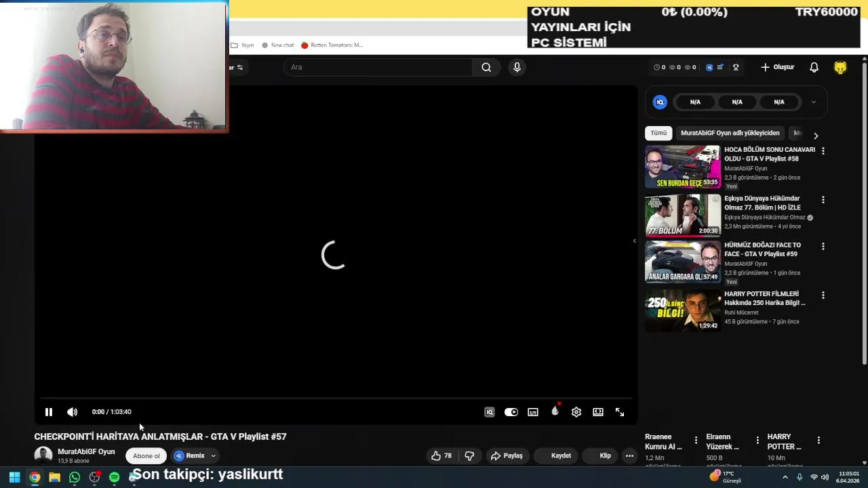The width and height of the screenshot is (868, 488).
Task: Open options for the Elraenn Yüzerek card
Action: click(x=757, y=441)
